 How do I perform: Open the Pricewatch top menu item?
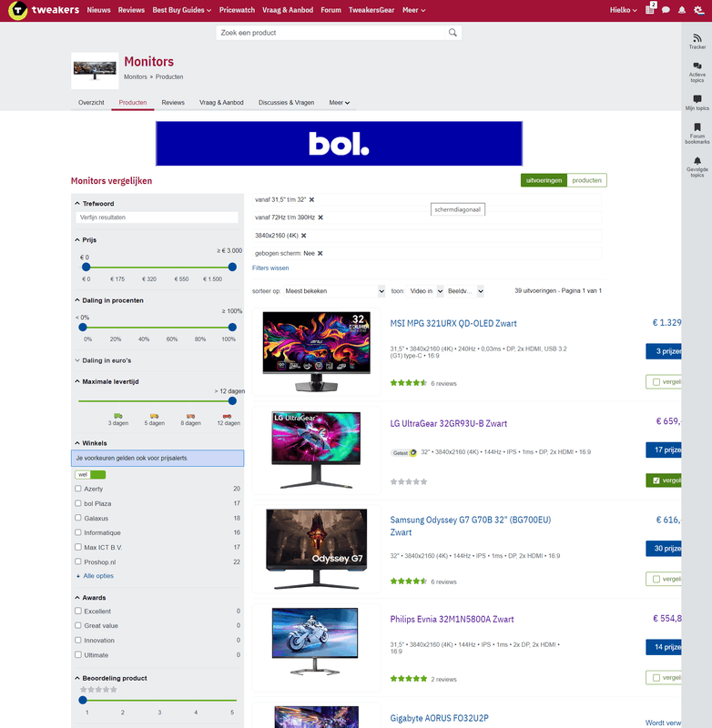point(237,10)
